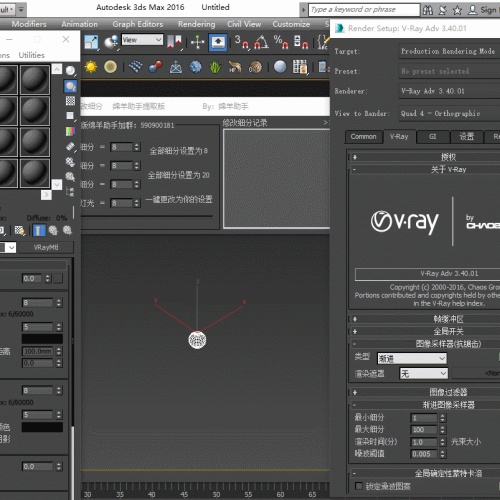500x500 pixels.
Task: Click 全部细分设置为8 button
Action: point(179,151)
